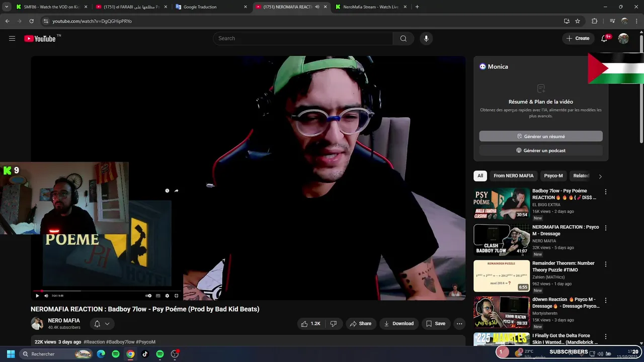Open the NERO MAFIA channel name
This screenshot has height=362, width=644.
64,321
